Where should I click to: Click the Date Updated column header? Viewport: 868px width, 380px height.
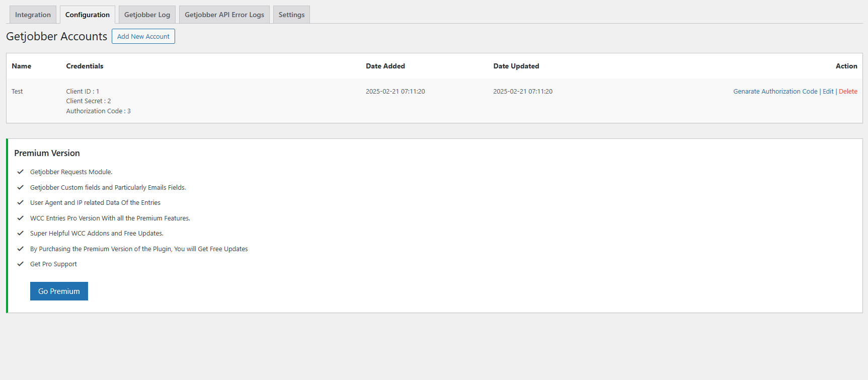point(516,66)
